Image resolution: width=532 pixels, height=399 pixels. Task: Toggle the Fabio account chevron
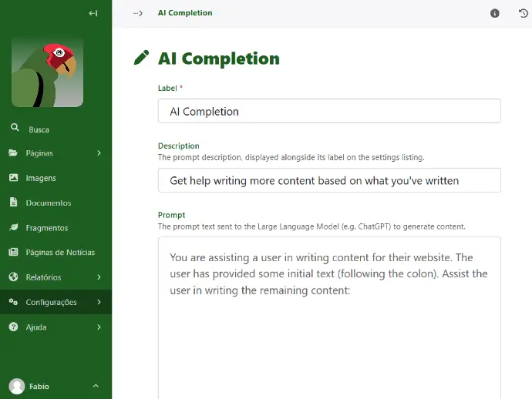tap(96, 386)
